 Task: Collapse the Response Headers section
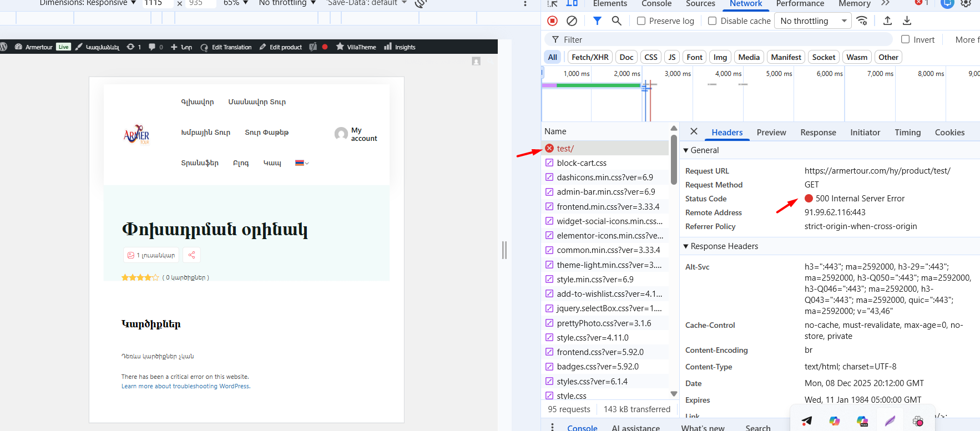click(686, 246)
